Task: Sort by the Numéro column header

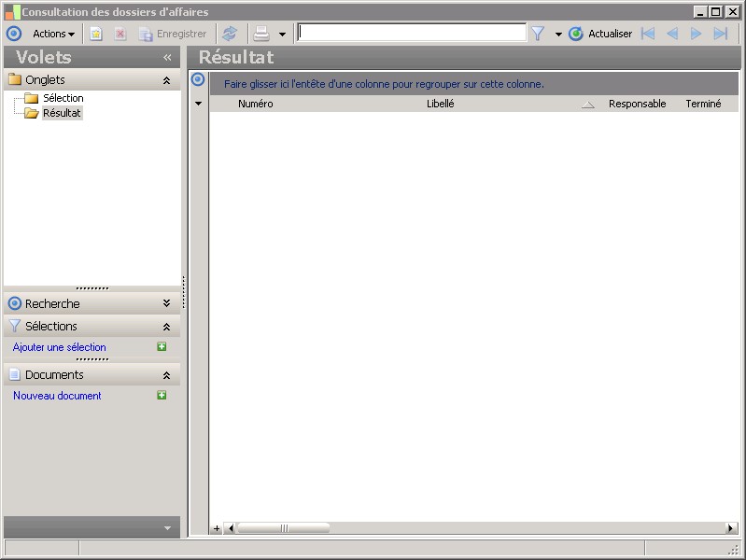Action: coord(256,104)
